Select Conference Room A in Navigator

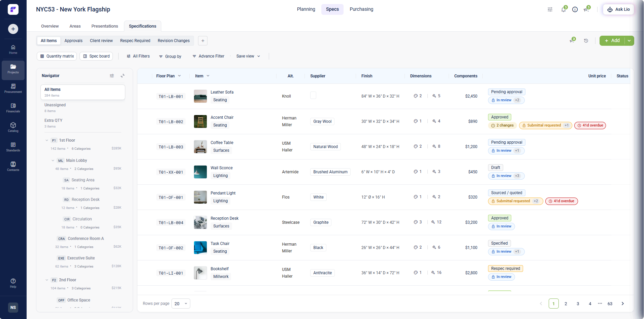(x=86, y=239)
